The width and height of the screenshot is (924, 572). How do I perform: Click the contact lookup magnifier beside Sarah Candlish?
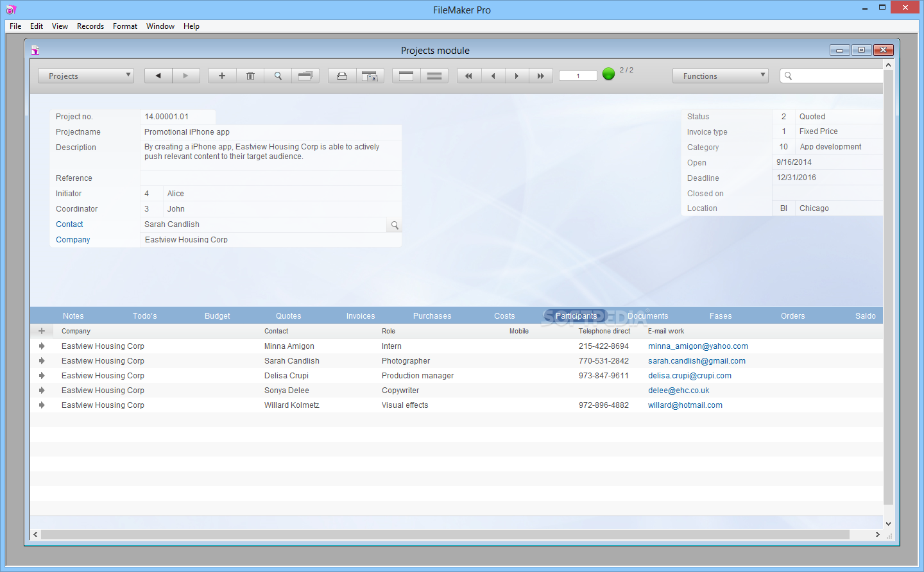[x=395, y=225]
